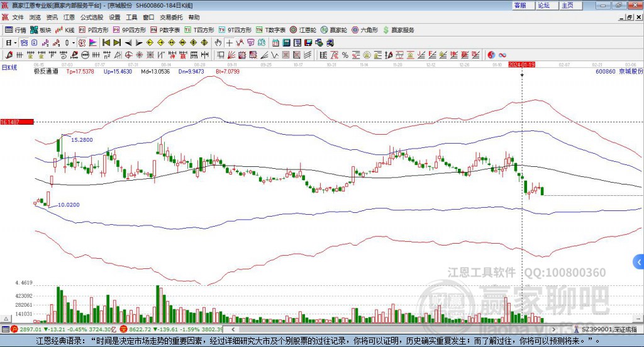
Task: Click the 论坛 forum button
Action: click(x=547, y=5)
